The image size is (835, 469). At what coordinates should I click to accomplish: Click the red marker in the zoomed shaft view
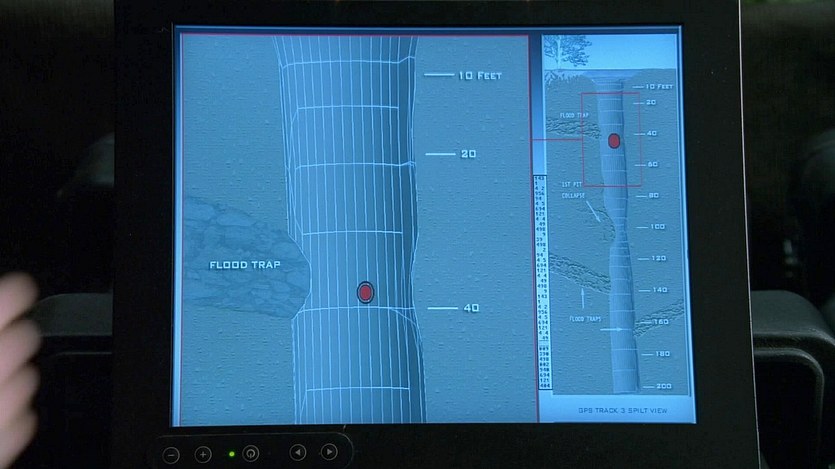[365, 292]
